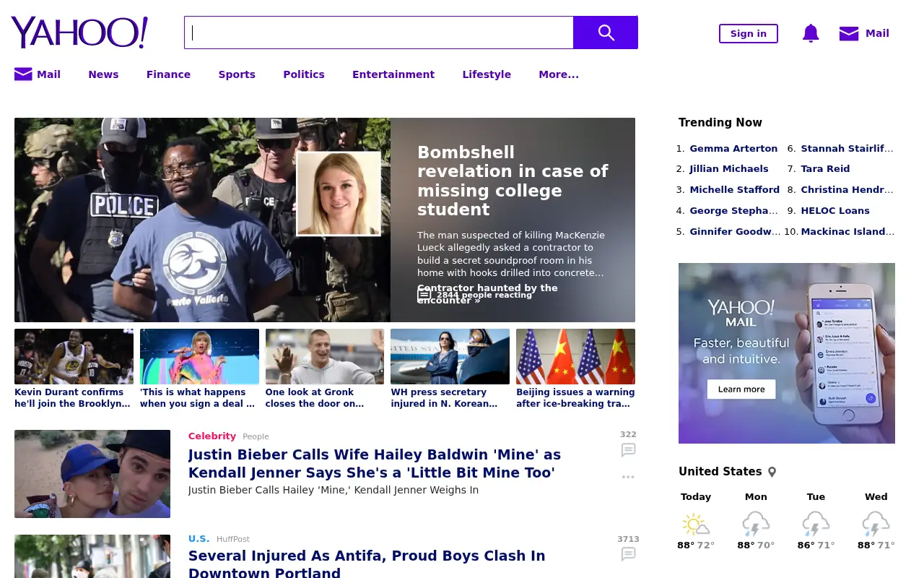
Task: Open the Lifestyle section
Action: (x=487, y=74)
